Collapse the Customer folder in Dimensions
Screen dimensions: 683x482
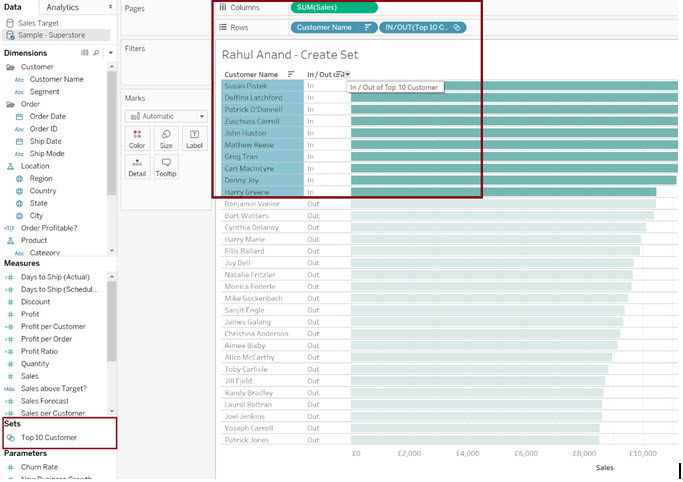point(9,67)
